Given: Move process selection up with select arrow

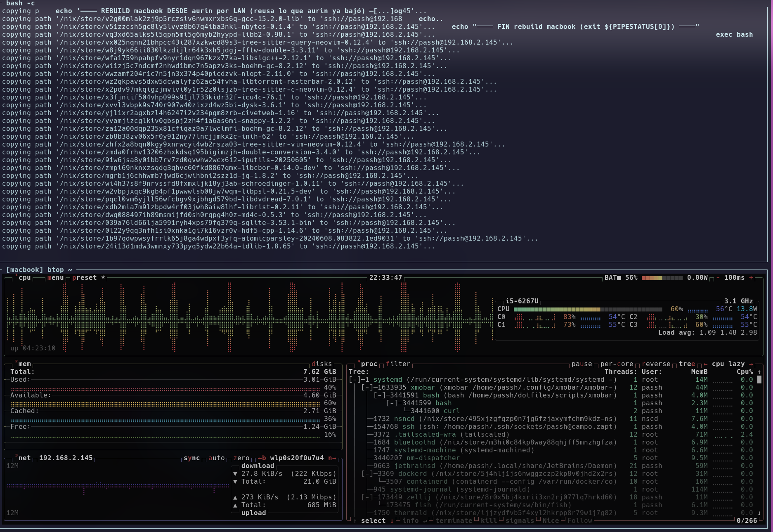Looking at the screenshot, I should pos(355,521).
